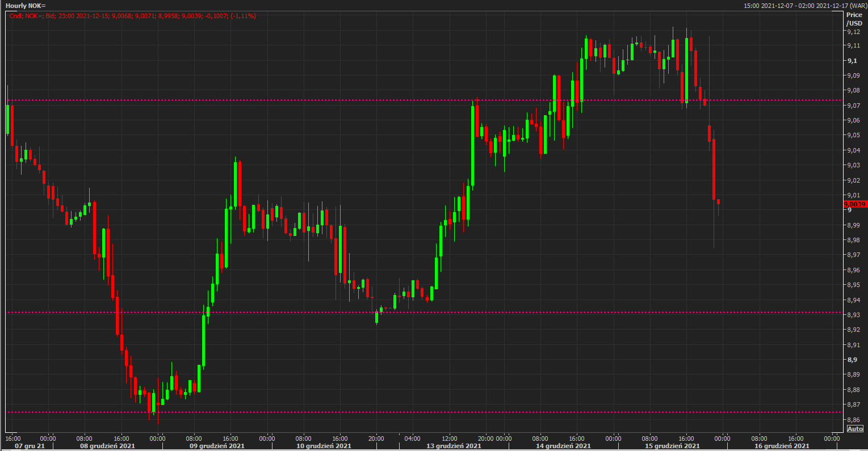The width and height of the screenshot is (868, 451).
Task: Click the 8,86 price axis label
Action: click(x=853, y=419)
